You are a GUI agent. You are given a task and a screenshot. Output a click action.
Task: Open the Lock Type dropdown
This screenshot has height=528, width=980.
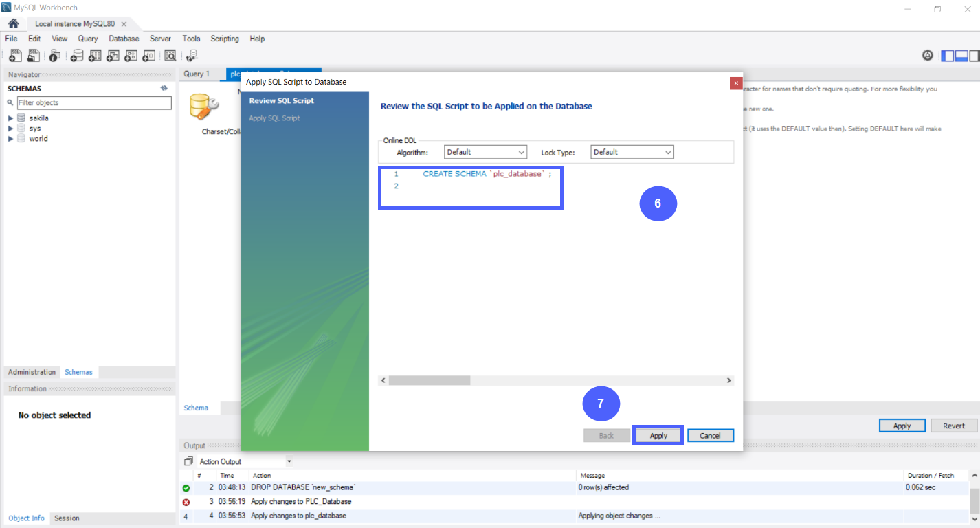click(632, 152)
